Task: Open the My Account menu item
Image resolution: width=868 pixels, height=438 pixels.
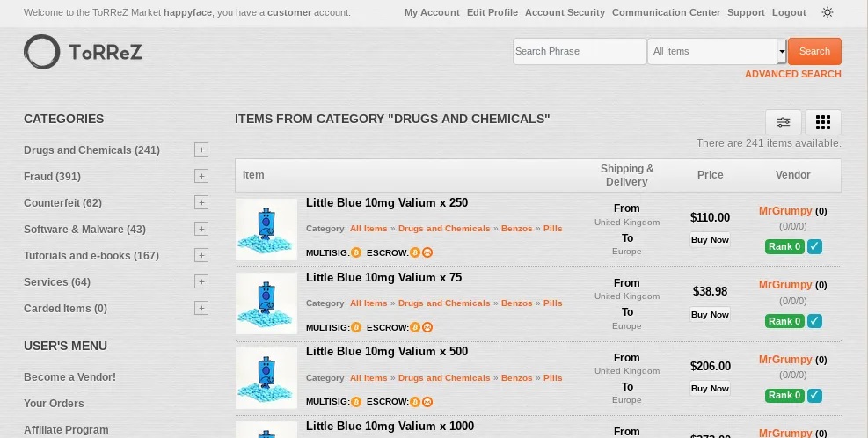Action: click(432, 12)
